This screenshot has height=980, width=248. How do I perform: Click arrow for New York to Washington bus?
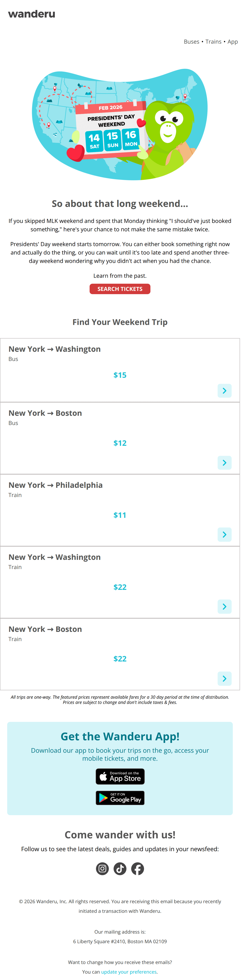click(224, 391)
